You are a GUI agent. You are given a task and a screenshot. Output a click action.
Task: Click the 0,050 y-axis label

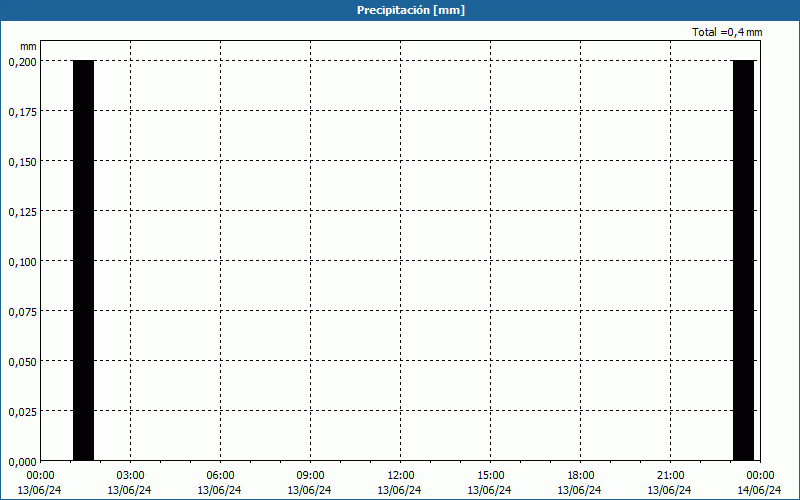pos(22,362)
